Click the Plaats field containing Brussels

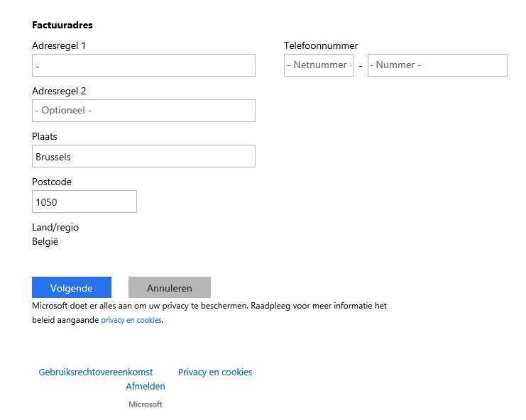point(143,156)
